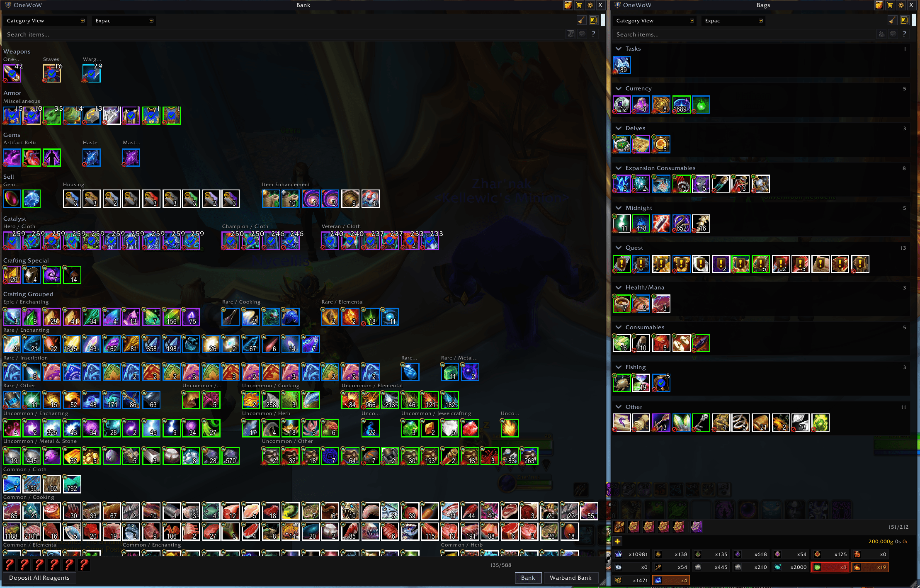920x588 pixels.
Task: Switch to the Bank tab
Action: [528, 578]
